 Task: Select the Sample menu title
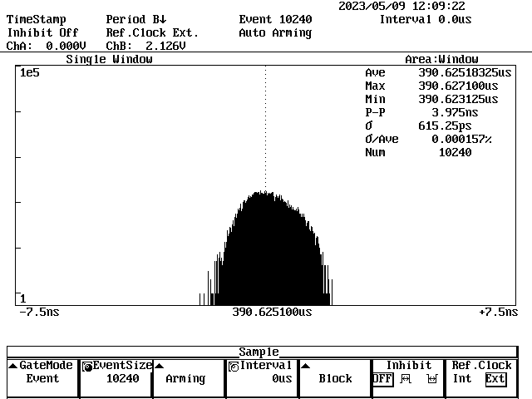tap(259, 352)
